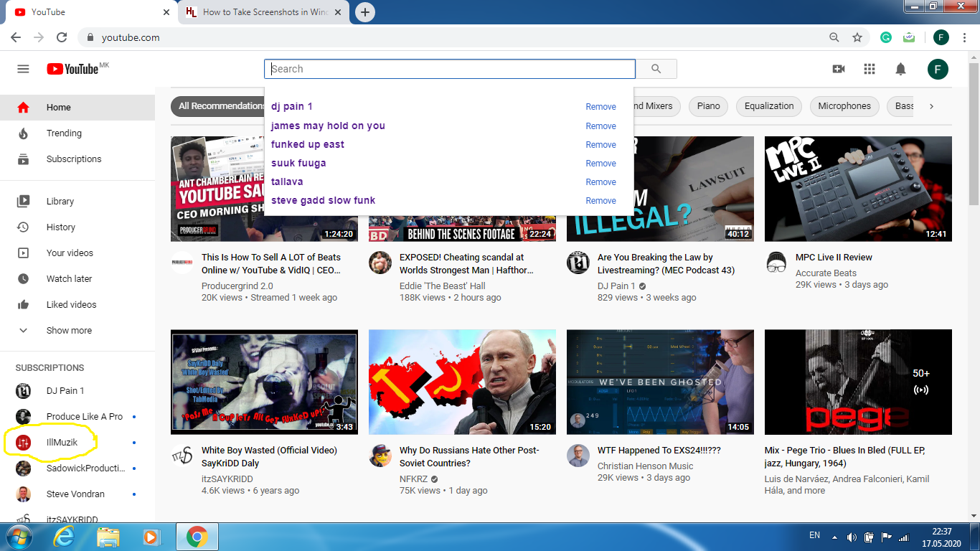
Task: Open the Steve Vondran subscription
Action: pyautogui.click(x=77, y=494)
